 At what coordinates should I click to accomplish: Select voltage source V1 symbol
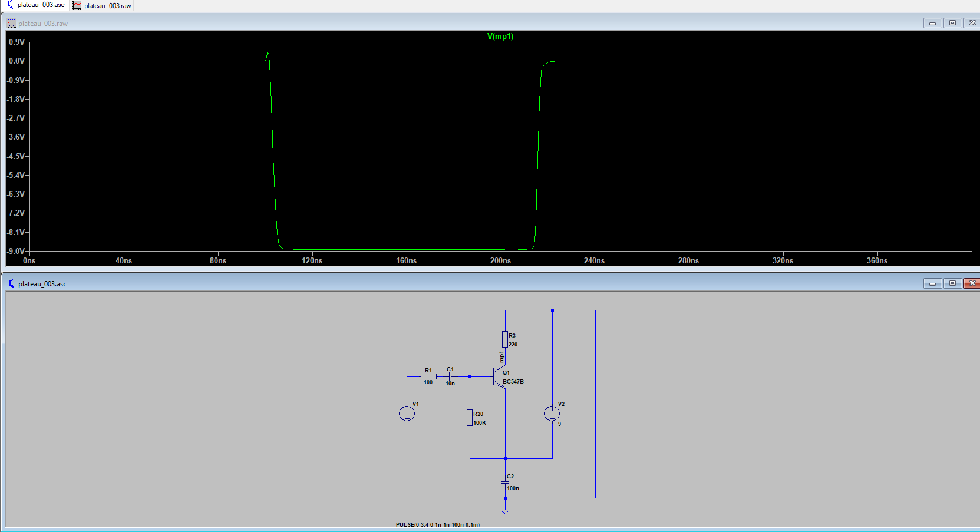pyautogui.click(x=407, y=414)
